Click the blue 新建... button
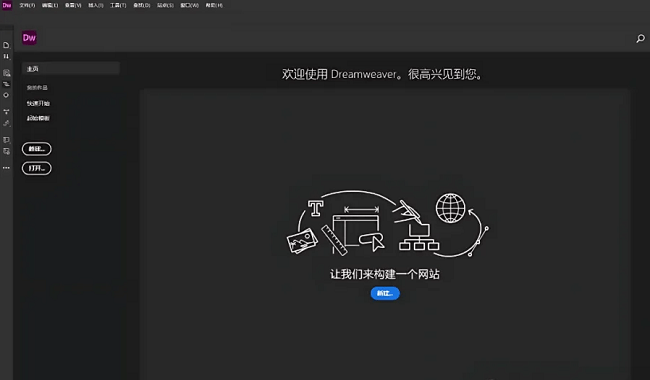 click(385, 293)
